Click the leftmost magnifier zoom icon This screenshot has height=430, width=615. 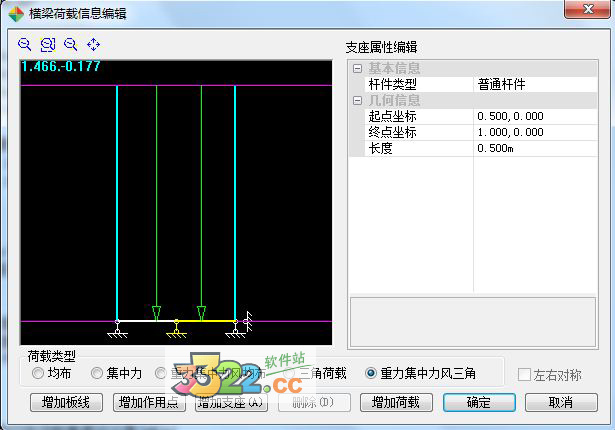(25, 44)
